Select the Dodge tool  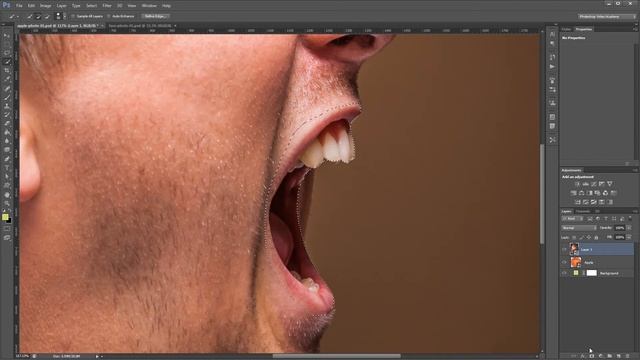pos(7,150)
